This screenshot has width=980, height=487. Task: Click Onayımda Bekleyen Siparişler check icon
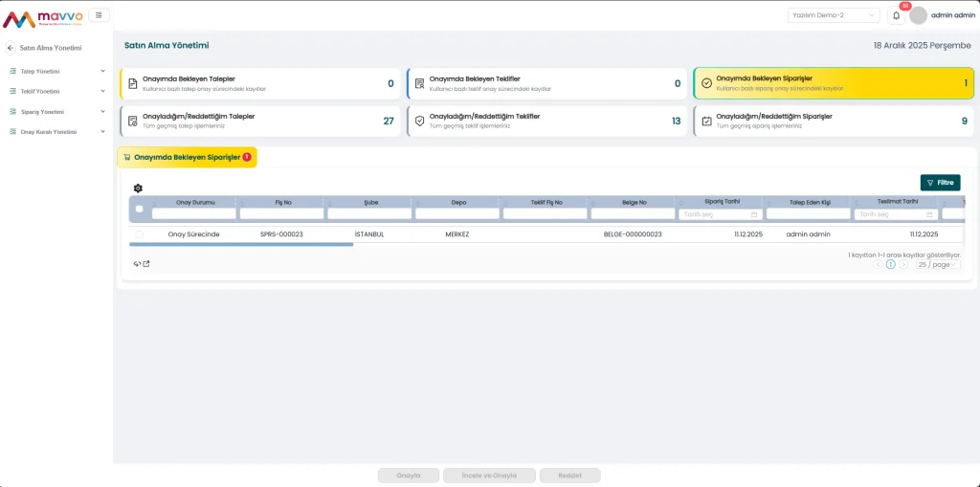point(707,83)
